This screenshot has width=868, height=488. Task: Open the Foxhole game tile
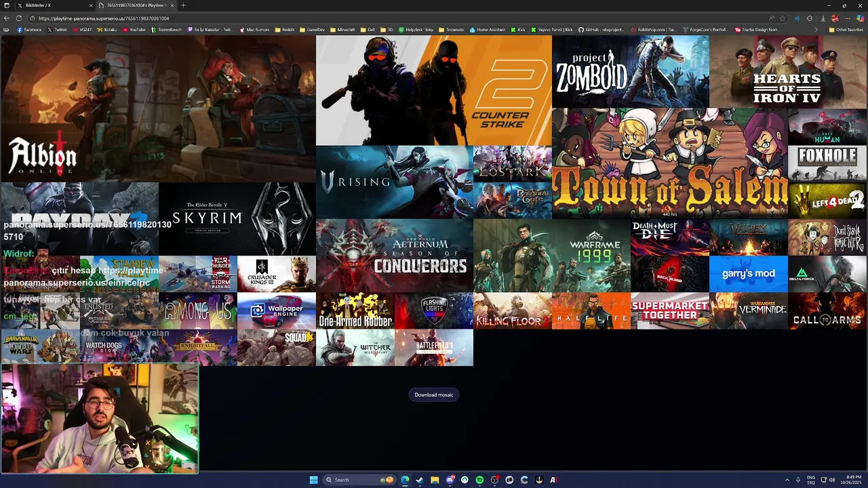tap(827, 163)
